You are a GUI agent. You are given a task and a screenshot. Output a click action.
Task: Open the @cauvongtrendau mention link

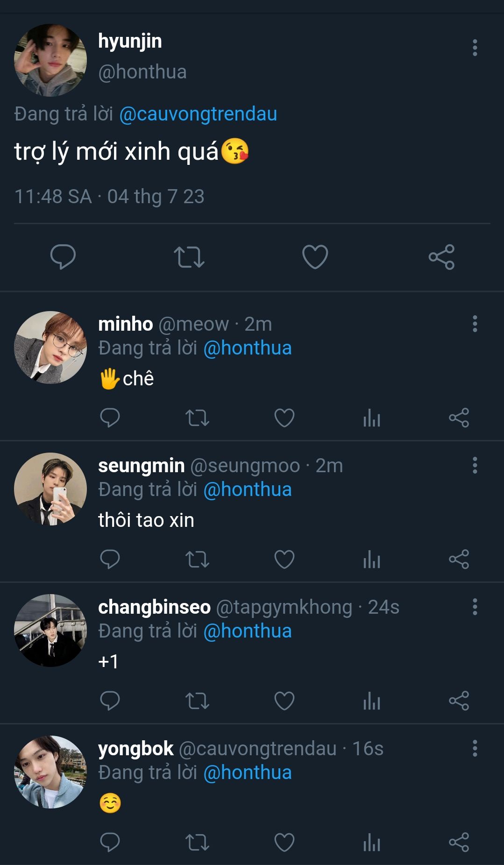pyautogui.click(x=198, y=114)
